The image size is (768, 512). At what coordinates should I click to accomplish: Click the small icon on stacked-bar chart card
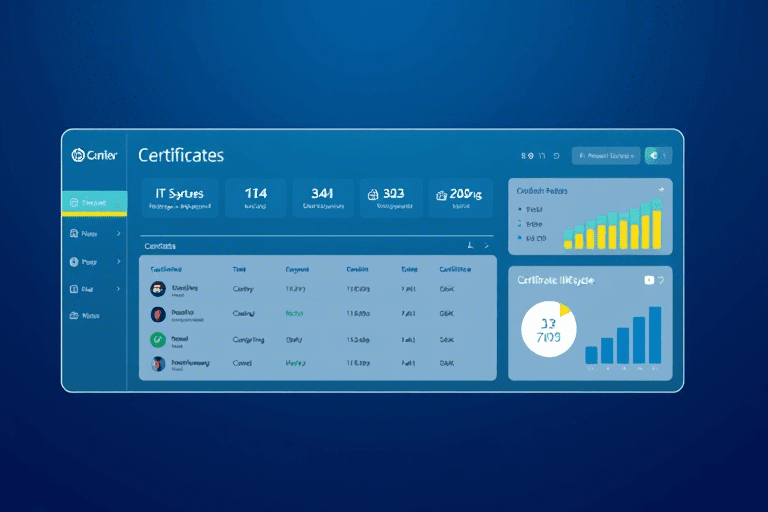click(661, 189)
